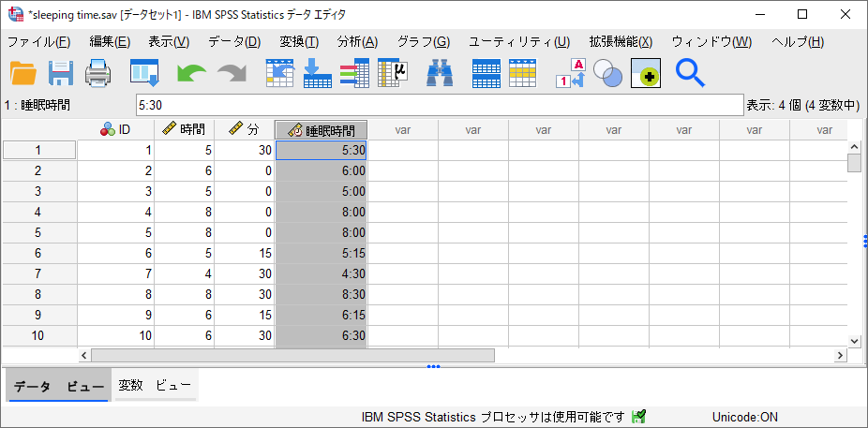Click the horizontal scrollbar right arrow
The width and height of the screenshot is (868, 428).
[840, 355]
